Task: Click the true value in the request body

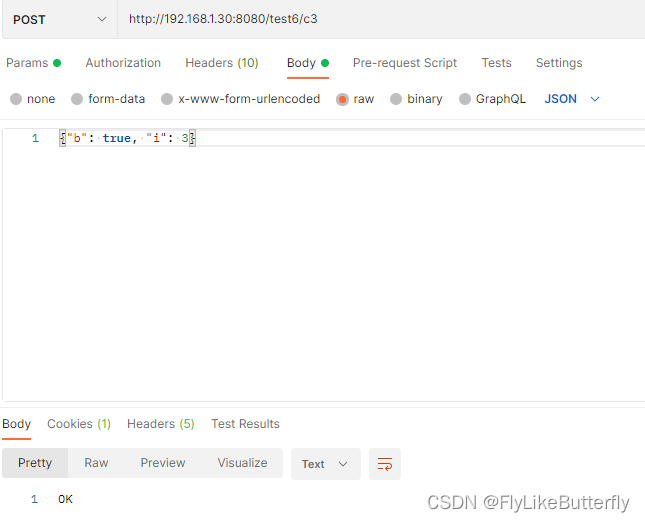Action: [117, 138]
